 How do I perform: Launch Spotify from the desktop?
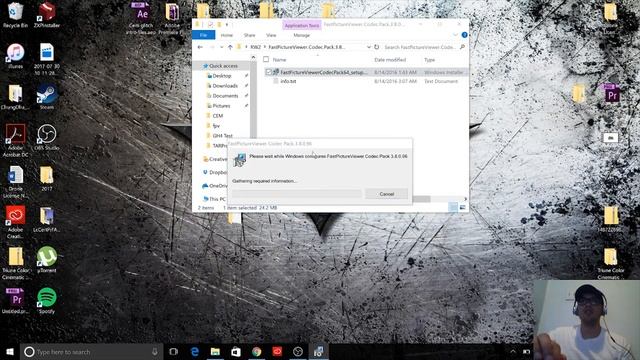[47, 301]
